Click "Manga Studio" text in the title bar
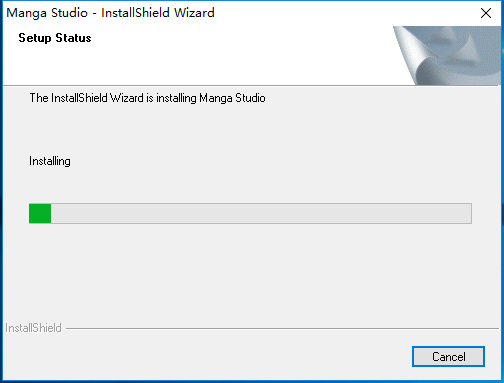This screenshot has width=504, height=383. 47,13
